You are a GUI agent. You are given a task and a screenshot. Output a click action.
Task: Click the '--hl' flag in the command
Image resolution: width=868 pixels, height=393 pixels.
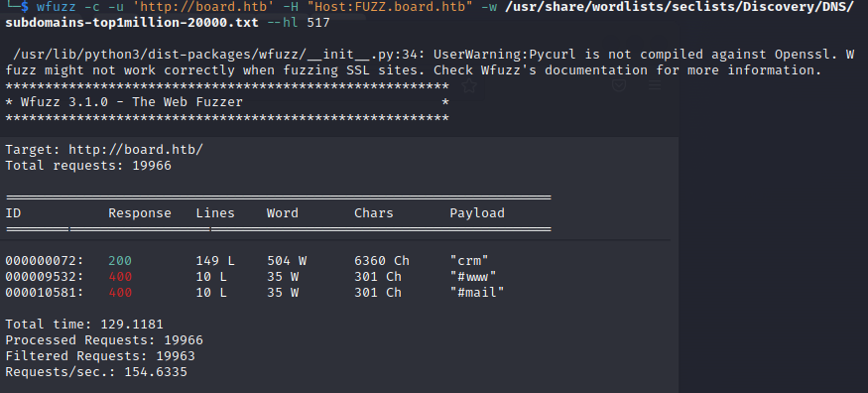coord(283,23)
